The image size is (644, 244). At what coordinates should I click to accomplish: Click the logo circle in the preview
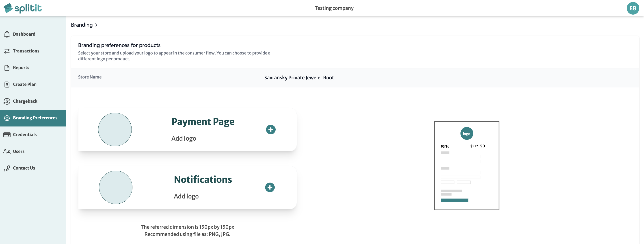coord(467,133)
